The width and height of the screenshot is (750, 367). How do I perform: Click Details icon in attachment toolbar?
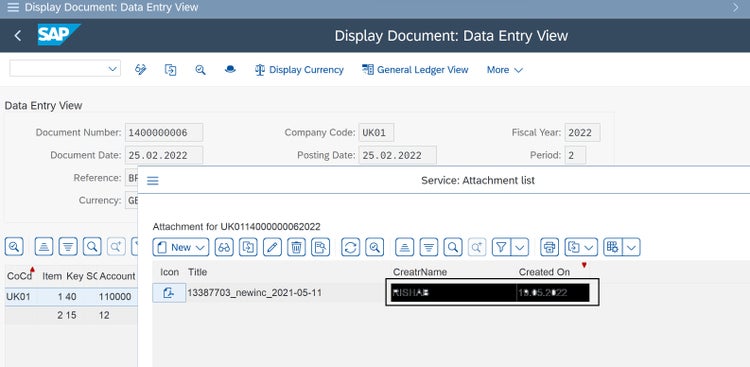coord(375,247)
